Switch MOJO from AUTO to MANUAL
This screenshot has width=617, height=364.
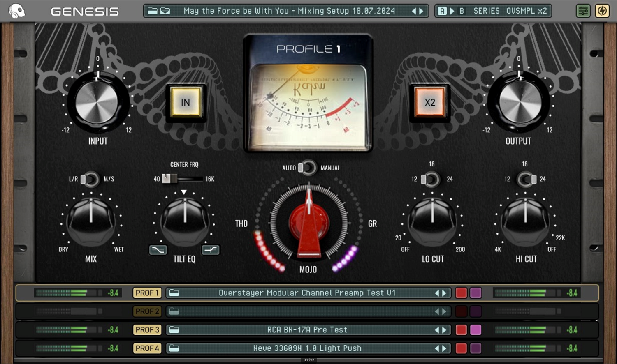tap(308, 168)
